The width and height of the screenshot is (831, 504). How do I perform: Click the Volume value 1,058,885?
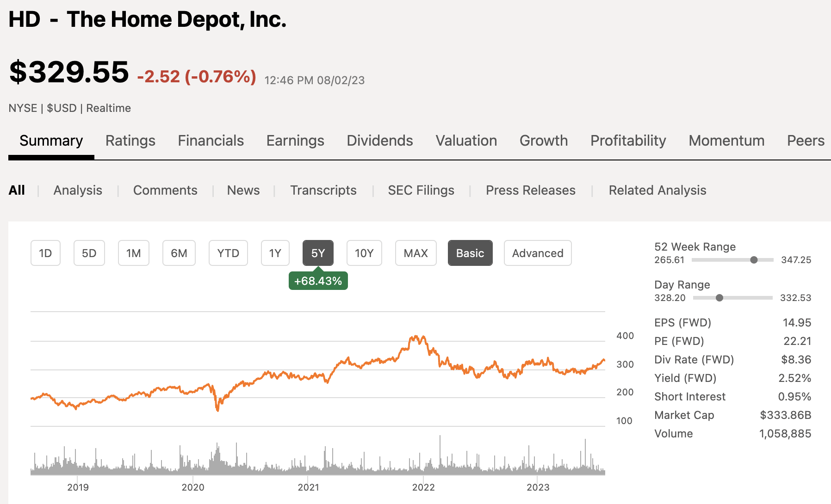pos(785,433)
